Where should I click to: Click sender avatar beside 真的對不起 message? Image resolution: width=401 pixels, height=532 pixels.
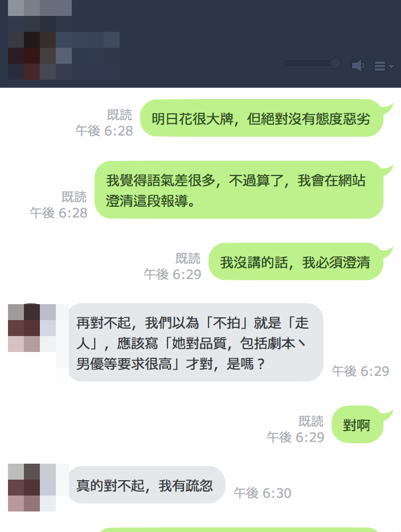[x=32, y=487]
